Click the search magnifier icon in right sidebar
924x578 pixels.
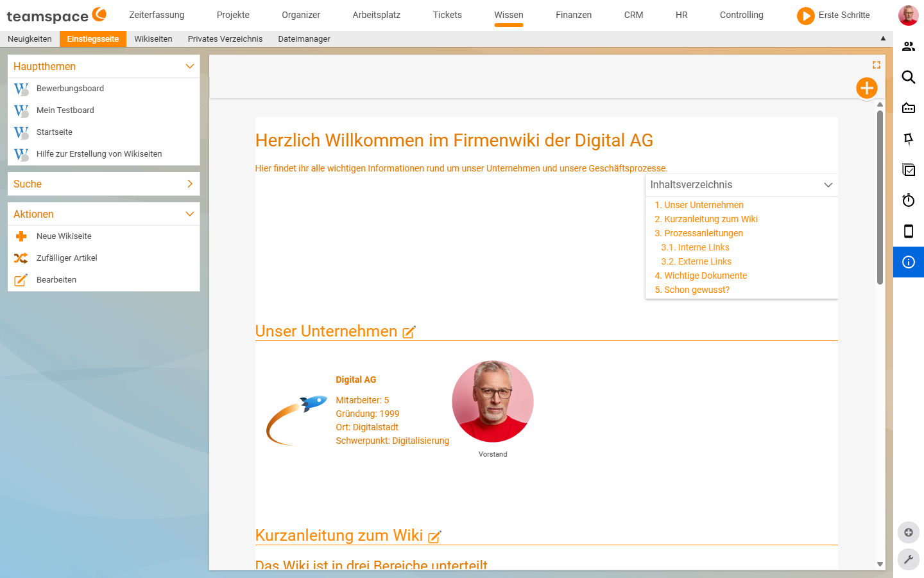pyautogui.click(x=909, y=77)
